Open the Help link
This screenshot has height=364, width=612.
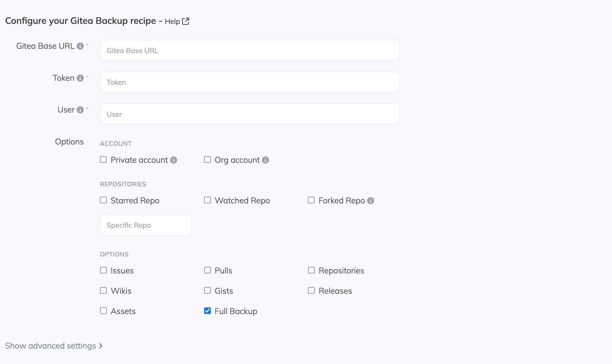(172, 21)
